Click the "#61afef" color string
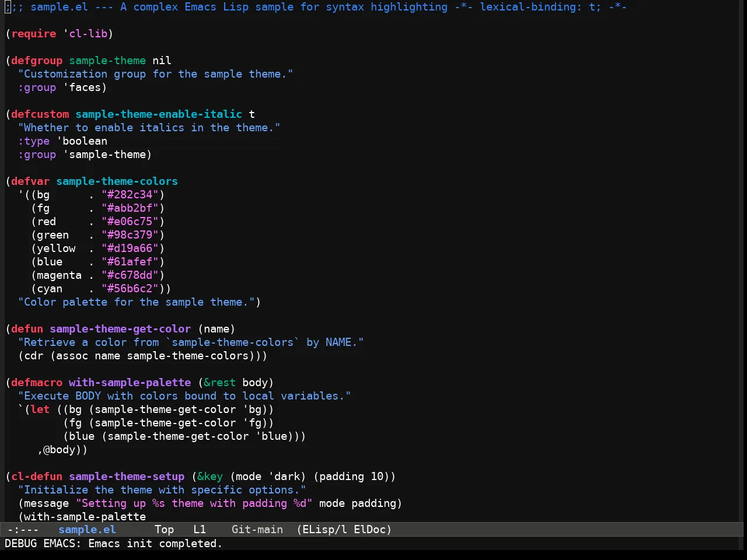The width and height of the screenshot is (747, 560). point(130,262)
